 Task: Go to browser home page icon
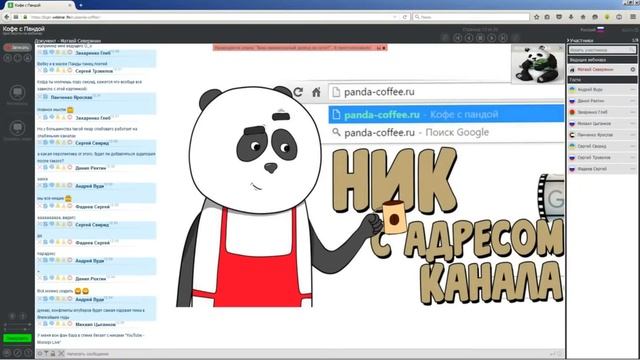coord(583,17)
